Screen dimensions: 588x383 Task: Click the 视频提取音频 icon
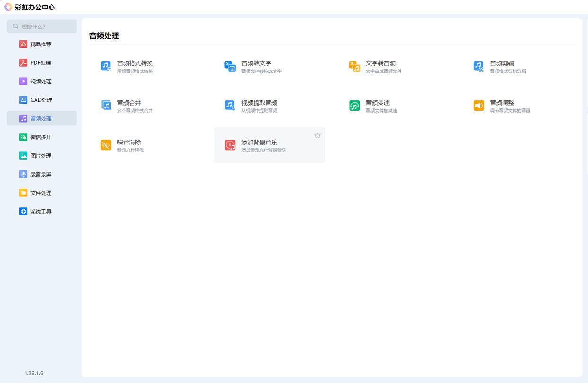[x=230, y=106]
